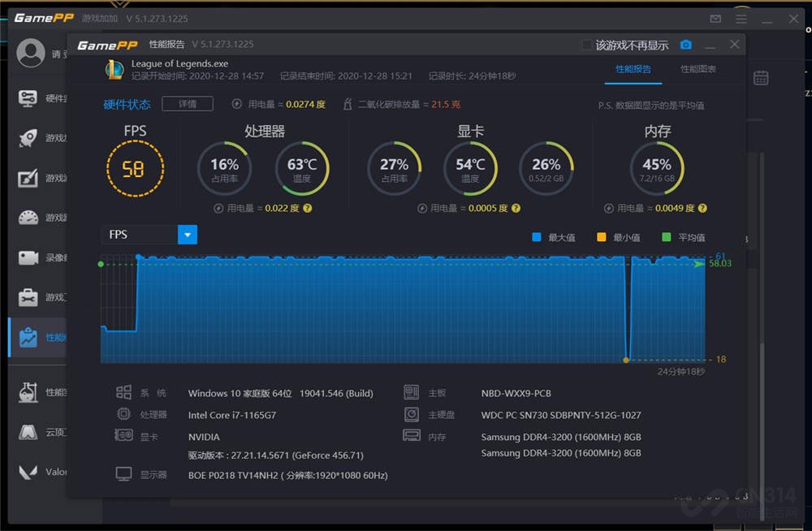812x531 pixels.
Task: Click the hard disk icon in specs
Action: pyautogui.click(x=412, y=414)
